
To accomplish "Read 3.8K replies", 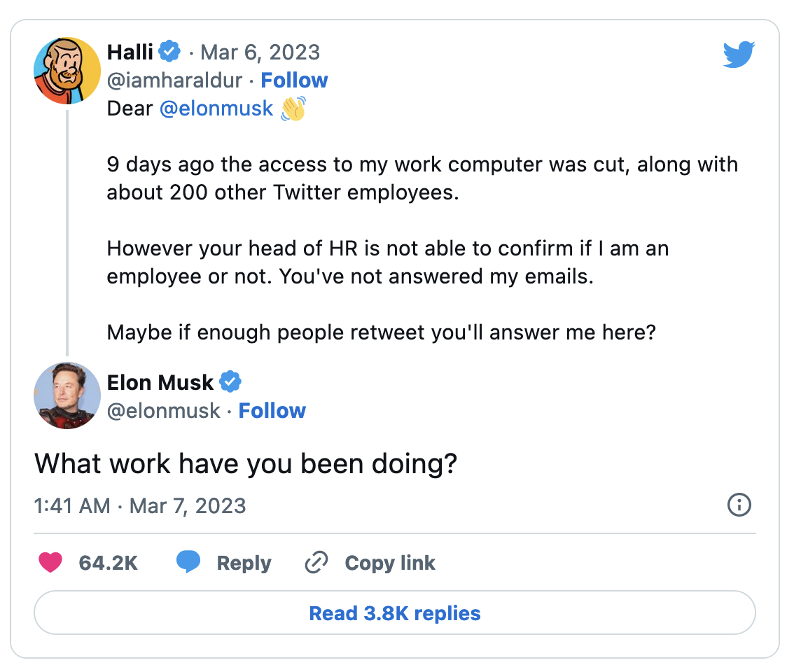I will pyautogui.click(x=394, y=612).
